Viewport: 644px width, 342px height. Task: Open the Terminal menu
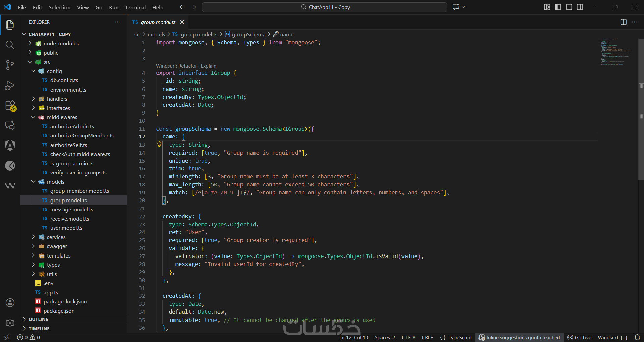tap(135, 7)
